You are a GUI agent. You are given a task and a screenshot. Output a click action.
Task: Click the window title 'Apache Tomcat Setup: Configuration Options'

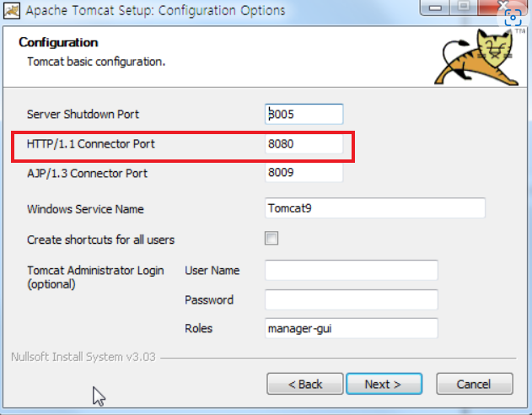pyautogui.click(x=155, y=10)
